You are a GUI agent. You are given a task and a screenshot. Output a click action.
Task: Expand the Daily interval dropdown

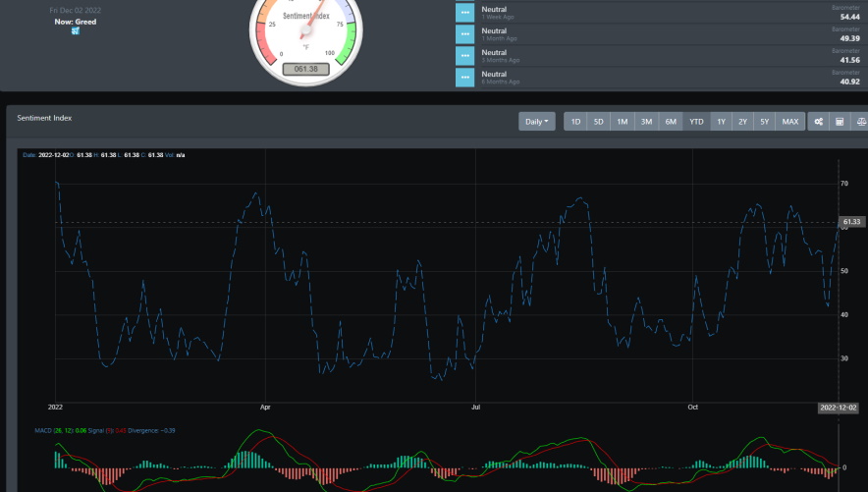(x=536, y=122)
